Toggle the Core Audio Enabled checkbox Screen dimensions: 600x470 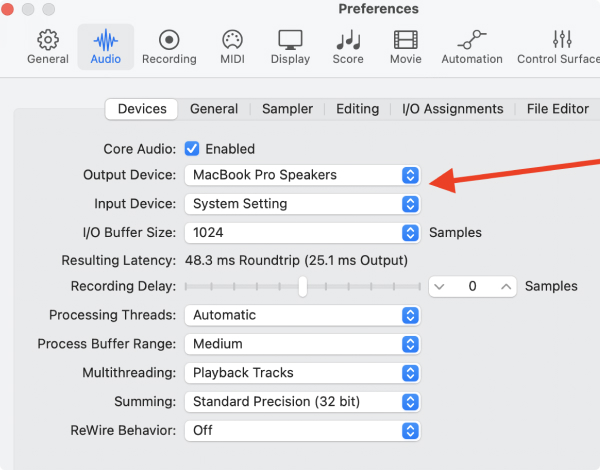[192, 149]
